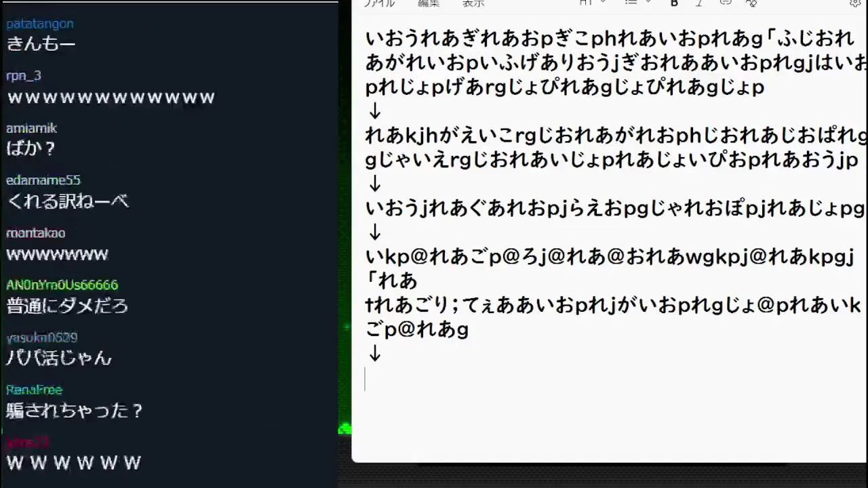The image size is (868, 488).
Task: Click chat username mantakao
Action: [x=36, y=232]
